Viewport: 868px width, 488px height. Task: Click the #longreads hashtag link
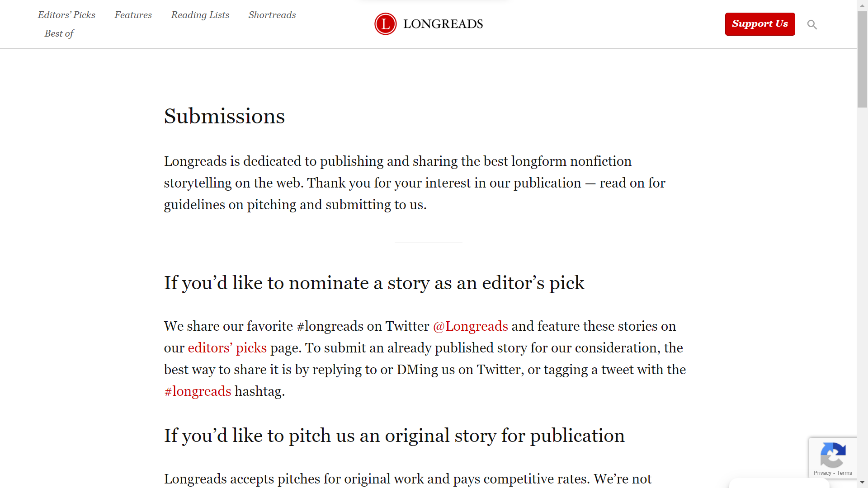pos(198,391)
